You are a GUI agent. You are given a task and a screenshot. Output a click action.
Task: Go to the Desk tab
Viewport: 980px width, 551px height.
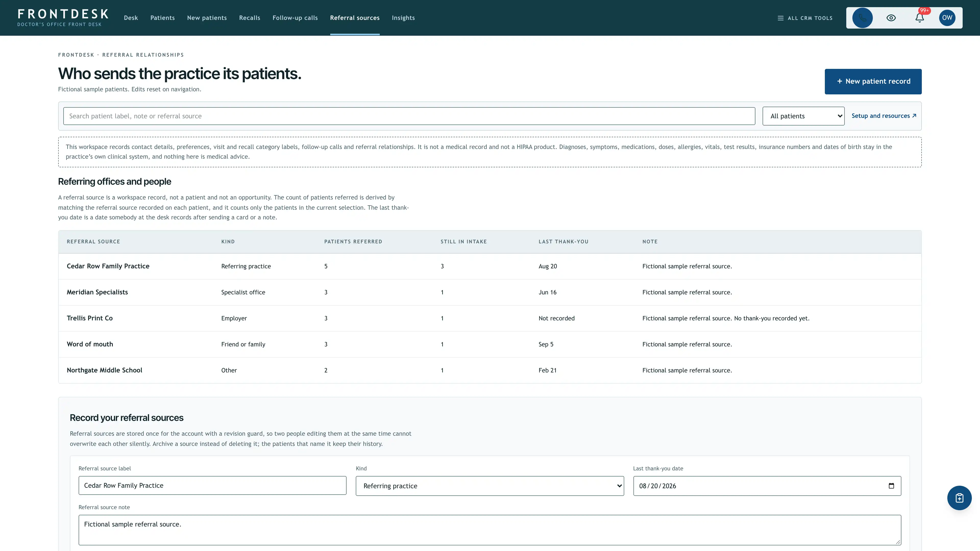coord(131,18)
